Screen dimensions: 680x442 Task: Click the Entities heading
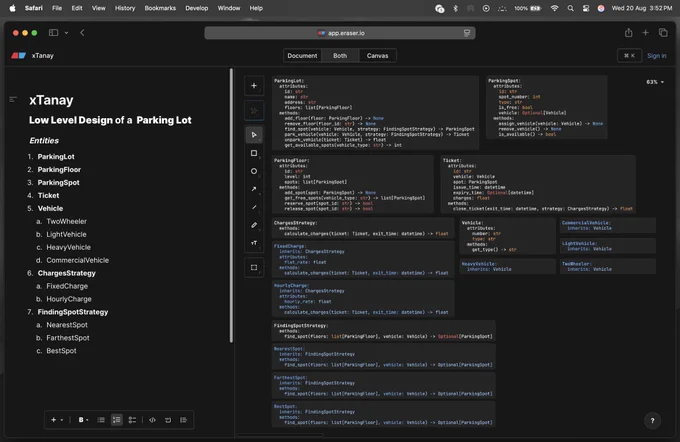(44, 141)
